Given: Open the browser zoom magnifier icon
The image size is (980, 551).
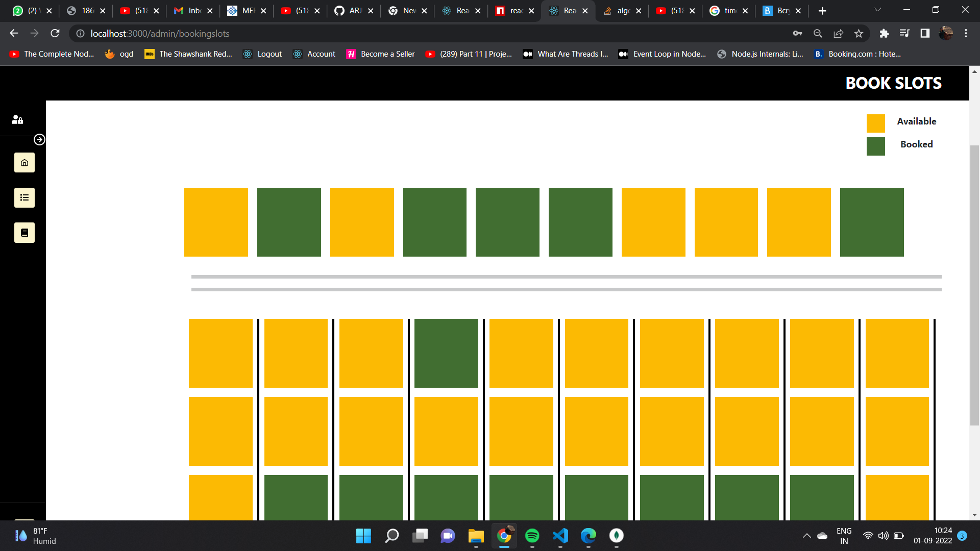Looking at the screenshot, I should point(818,34).
